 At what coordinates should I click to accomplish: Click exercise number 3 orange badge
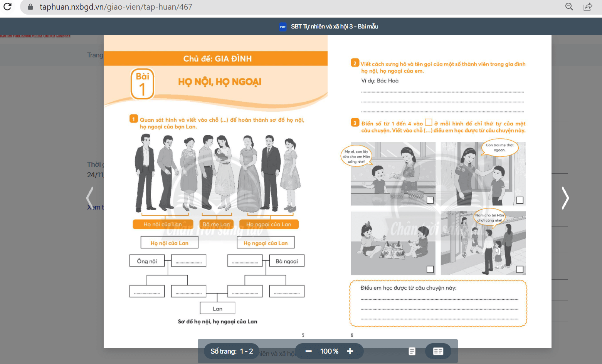point(355,123)
